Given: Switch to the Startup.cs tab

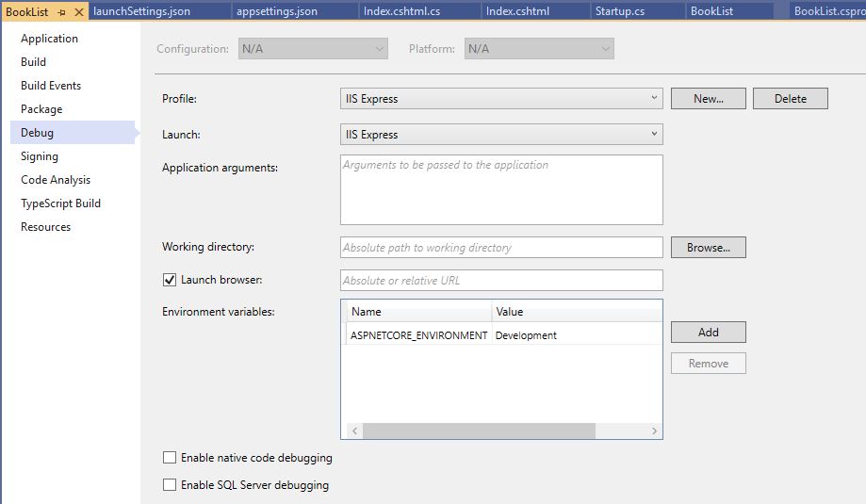Looking at the screenshot, I should [x=620, y=11].
